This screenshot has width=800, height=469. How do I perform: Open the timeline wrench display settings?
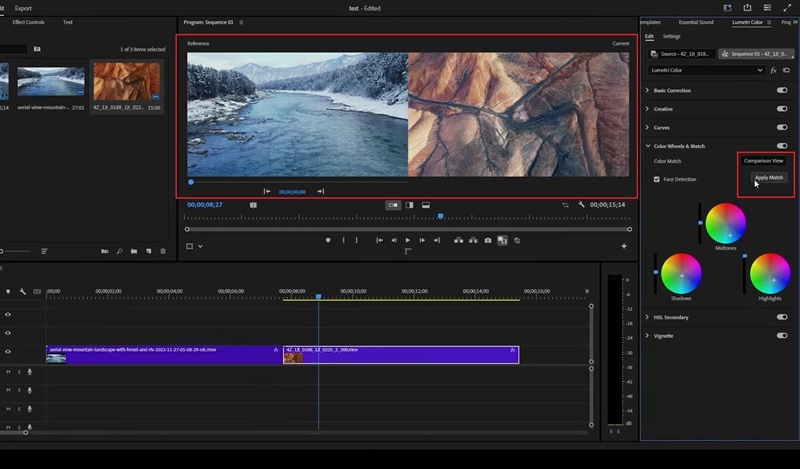pos(23,292)
